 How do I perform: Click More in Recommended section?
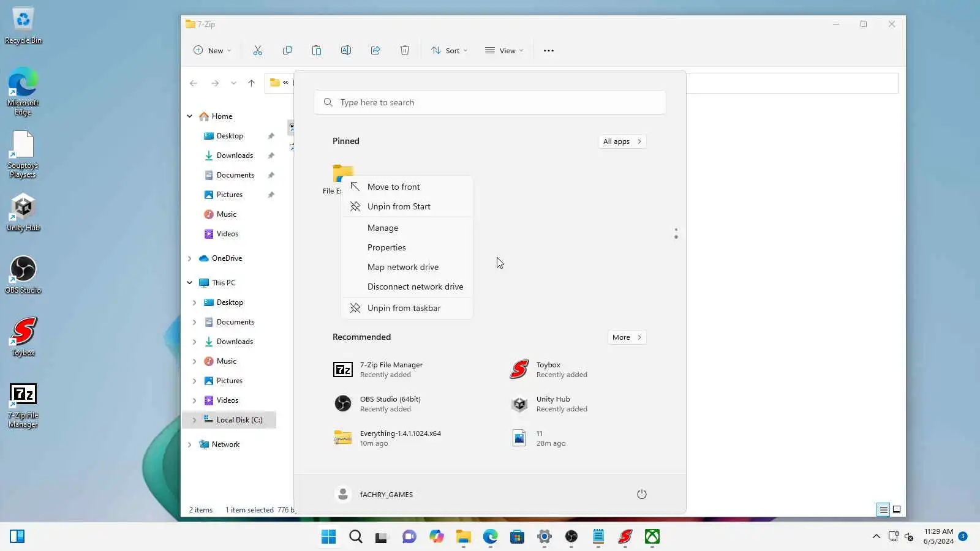627,337
